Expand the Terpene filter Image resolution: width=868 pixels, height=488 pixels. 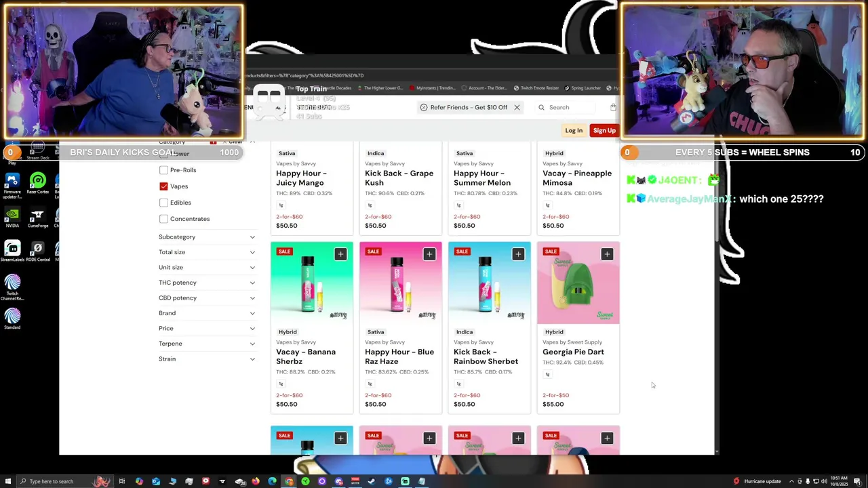tap(207, 344)
